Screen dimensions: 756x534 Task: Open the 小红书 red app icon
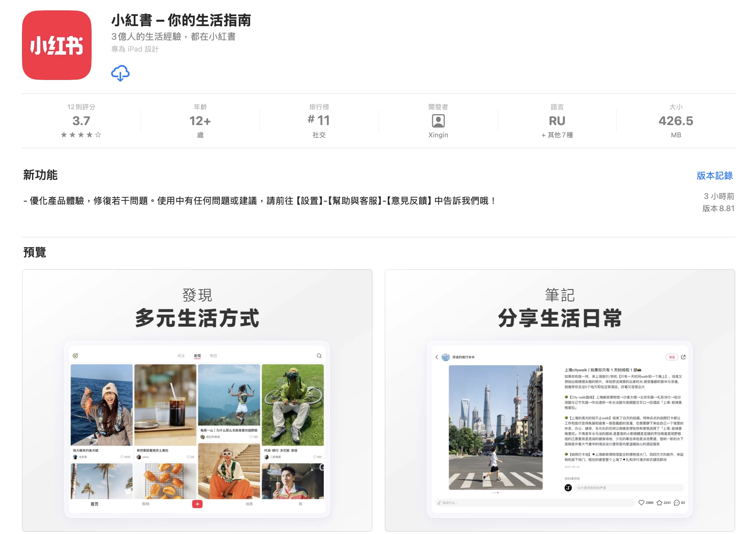(x=56, y=45)
